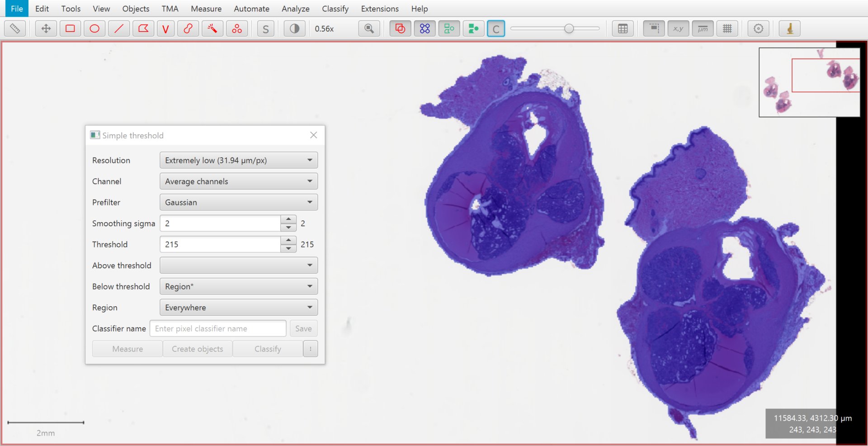Click the Measure button
The image size is (868, 446).
pos(127,349)
